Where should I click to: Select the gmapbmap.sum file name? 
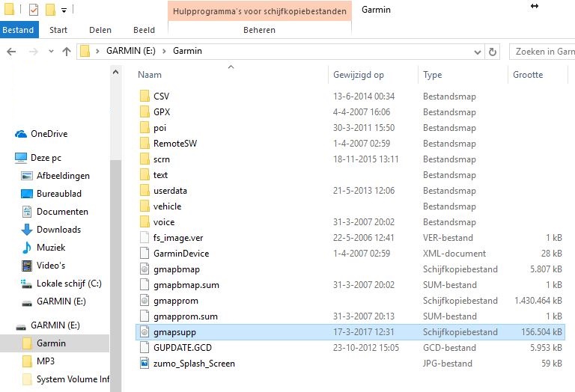tap(186, 285)
